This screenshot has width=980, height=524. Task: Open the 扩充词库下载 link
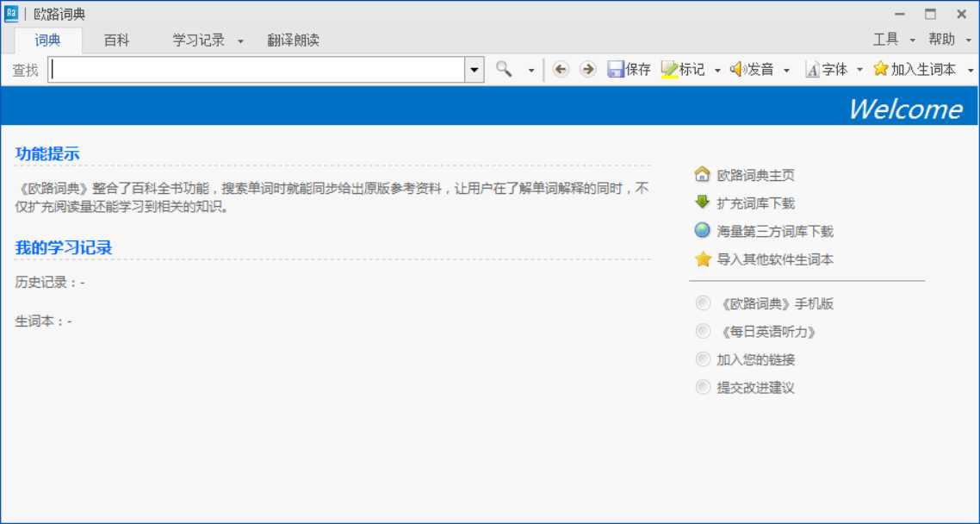tap(755, 203)
